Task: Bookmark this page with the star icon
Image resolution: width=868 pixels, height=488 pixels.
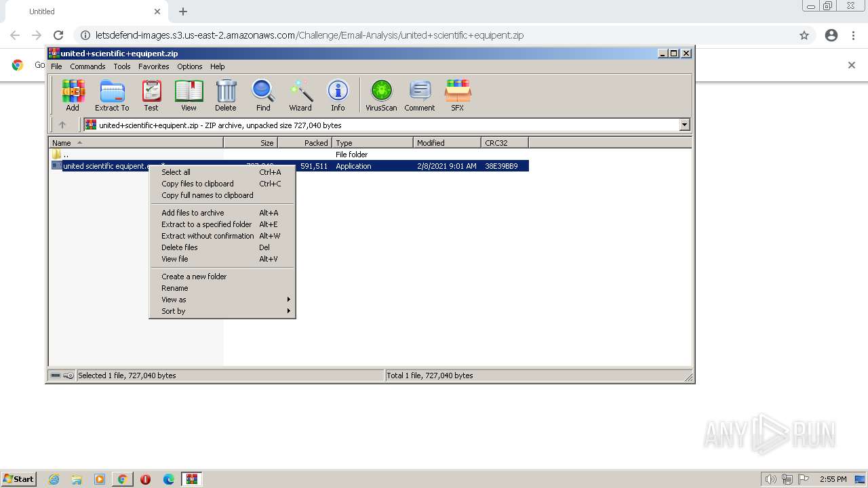Action: 804,35
